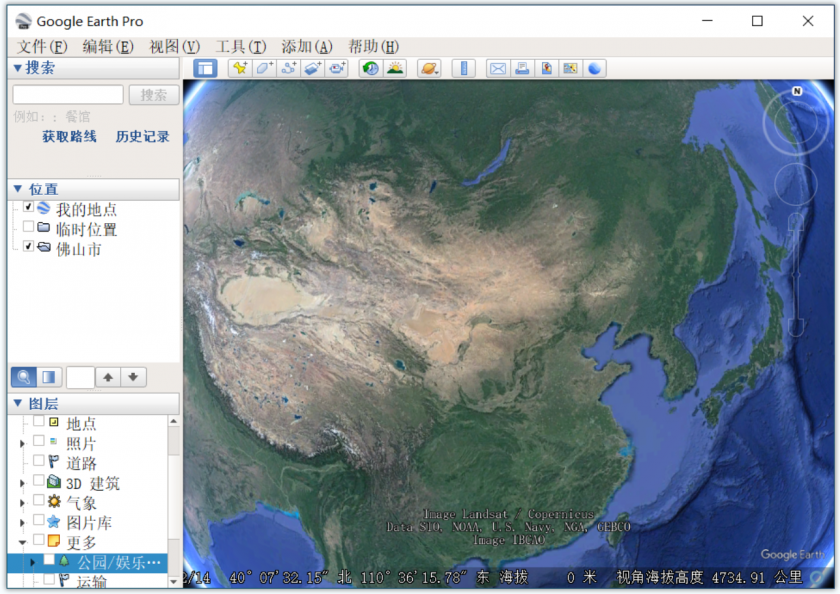The width and height of the screenshot is (840, 594).
Task: Click the layers panel scrollbar down arrow
Action: pyautogui.click(x=174, y=582)
